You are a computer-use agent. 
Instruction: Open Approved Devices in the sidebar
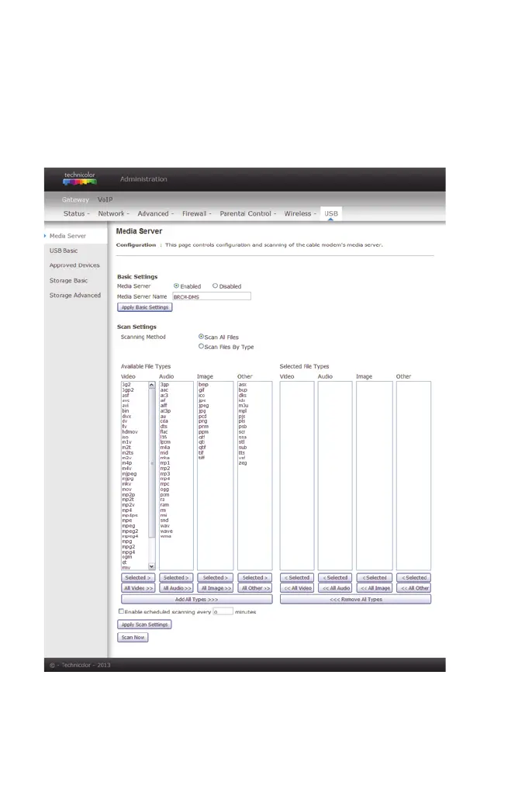pos(74,265)
